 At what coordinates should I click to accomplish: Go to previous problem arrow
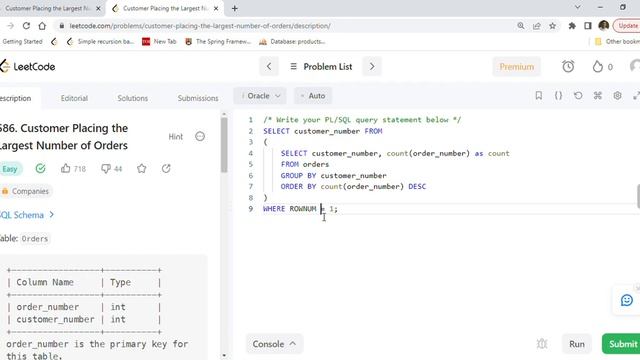point(269,67)
